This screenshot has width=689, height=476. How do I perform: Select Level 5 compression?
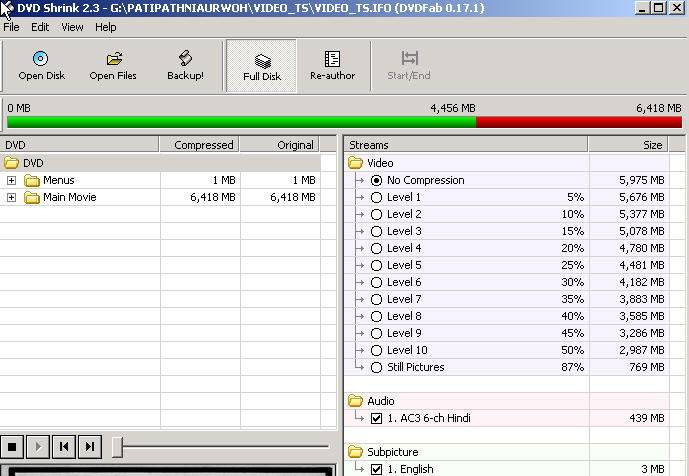(x=376, y=265)
